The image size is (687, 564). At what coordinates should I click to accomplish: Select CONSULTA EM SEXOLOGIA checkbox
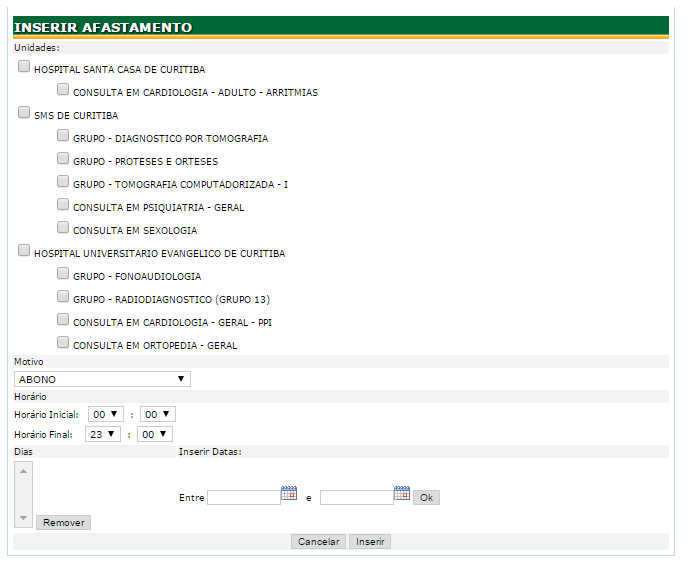point(63,228)
